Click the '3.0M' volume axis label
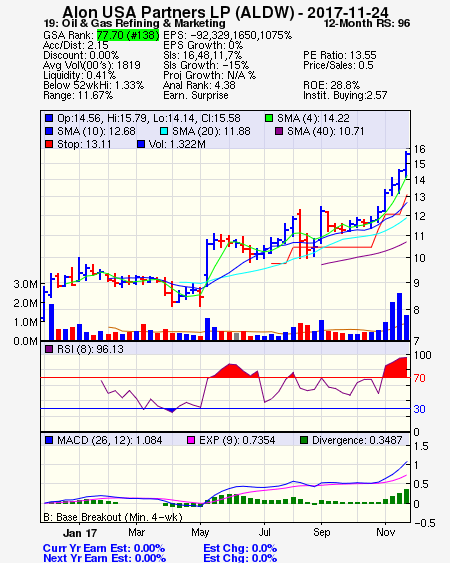Image resolution: width=450 pixels, height=563 pixels. click(x=25, y=284)
